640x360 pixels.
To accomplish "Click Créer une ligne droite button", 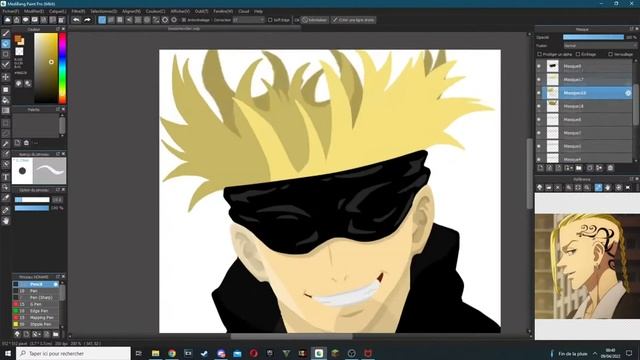I will pos(353,20).
